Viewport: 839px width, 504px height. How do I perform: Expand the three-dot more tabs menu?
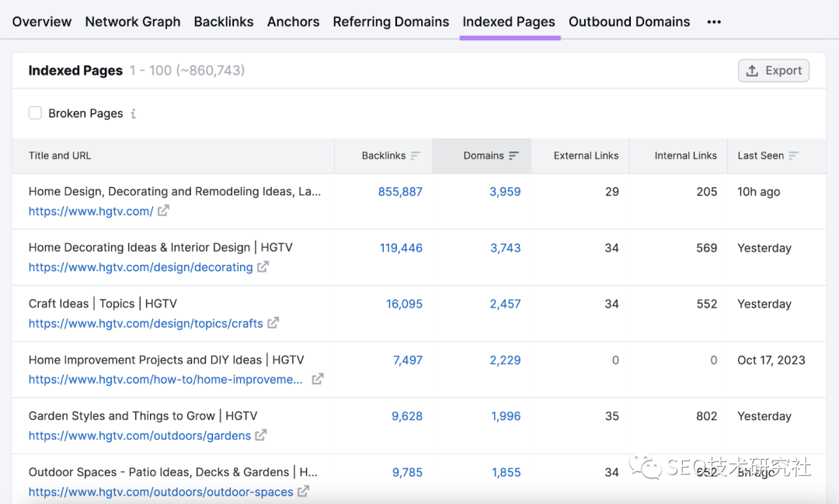click(714, 22)
